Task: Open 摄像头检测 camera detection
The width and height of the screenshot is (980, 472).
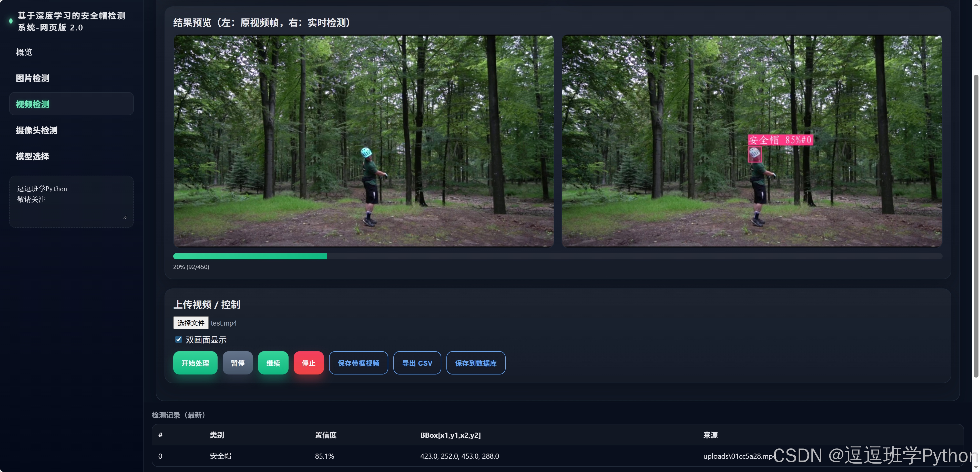Action: pos(37,130)
